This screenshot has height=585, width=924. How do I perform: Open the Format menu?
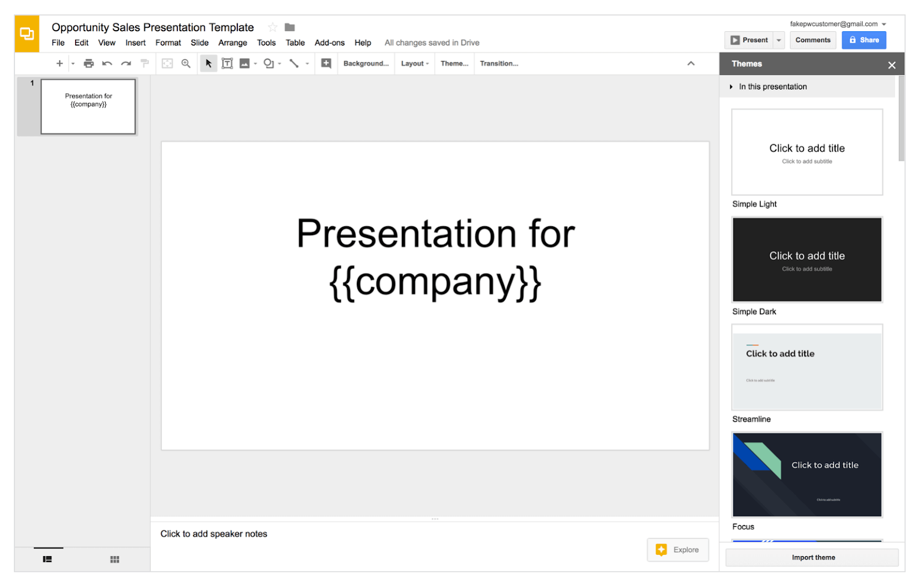point(168,43)
